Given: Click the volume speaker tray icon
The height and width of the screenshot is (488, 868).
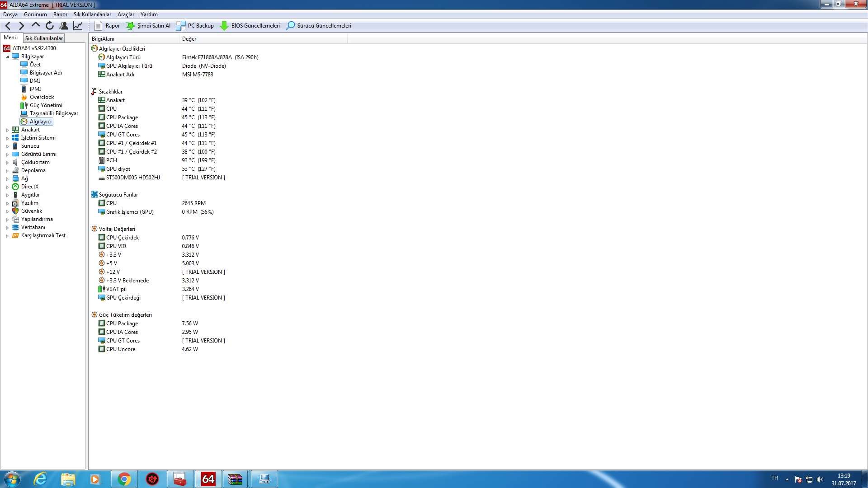Looking at the screenshot, I should coord(820,479).
